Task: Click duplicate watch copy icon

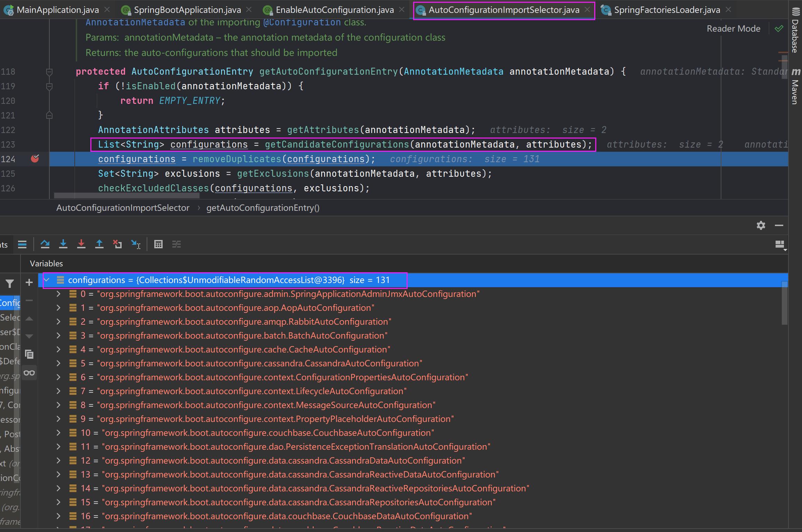Action: point(29,354)
